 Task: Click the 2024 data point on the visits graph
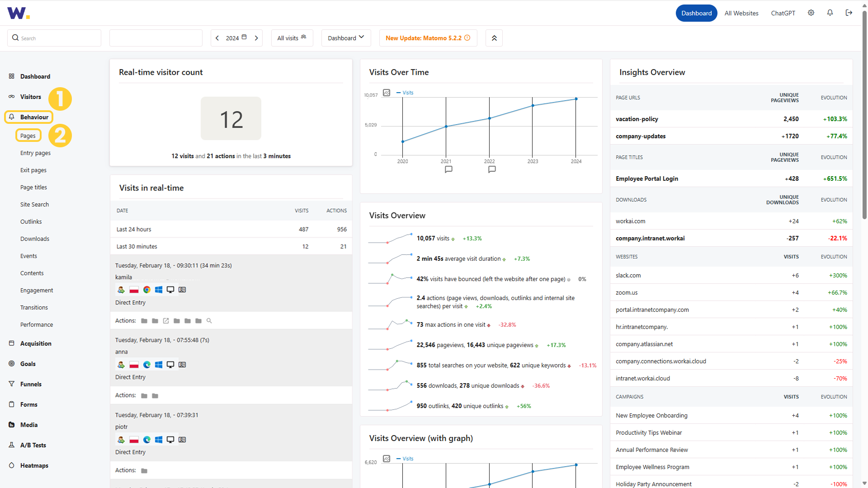576,99
